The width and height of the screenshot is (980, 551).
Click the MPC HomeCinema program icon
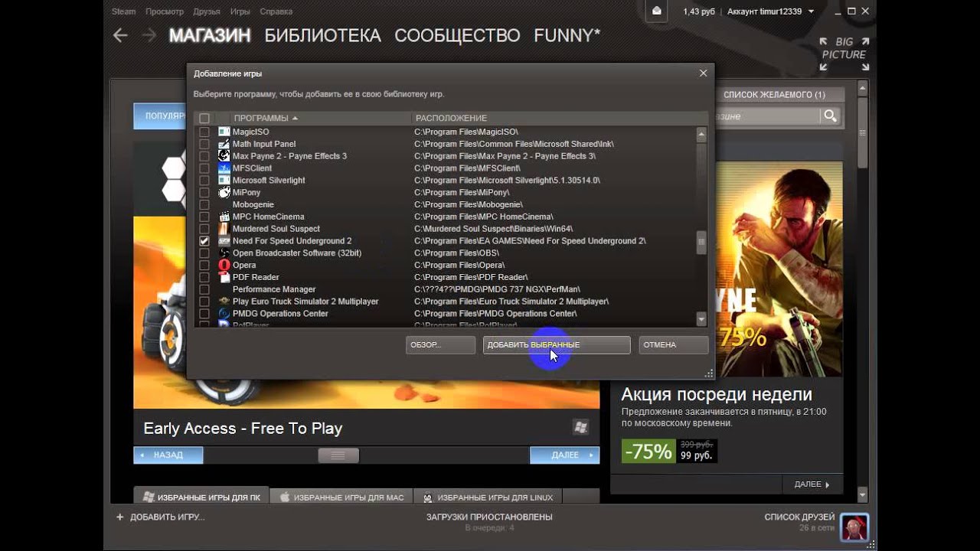(x=224, y=217)
